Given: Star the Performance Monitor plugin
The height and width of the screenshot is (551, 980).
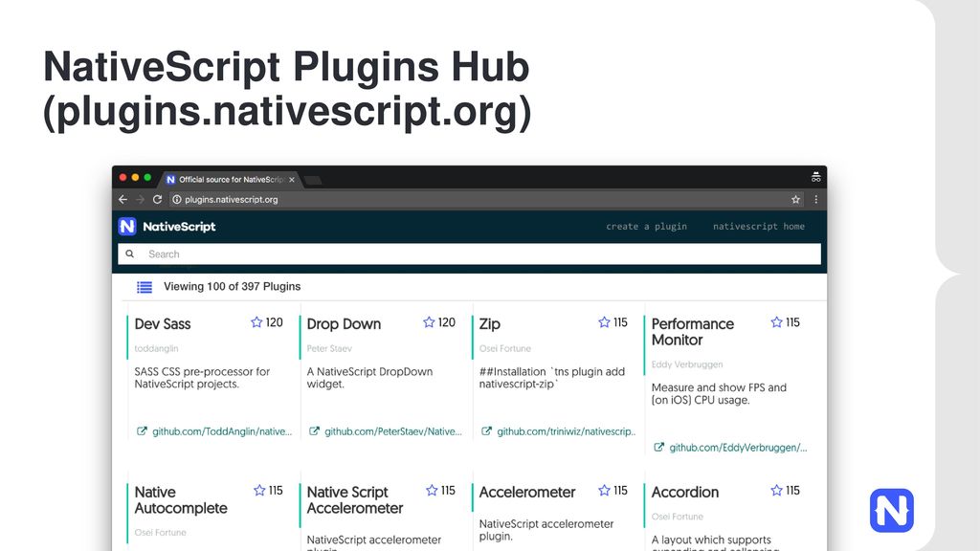Looking at the screenshot, I should [776, 323].
